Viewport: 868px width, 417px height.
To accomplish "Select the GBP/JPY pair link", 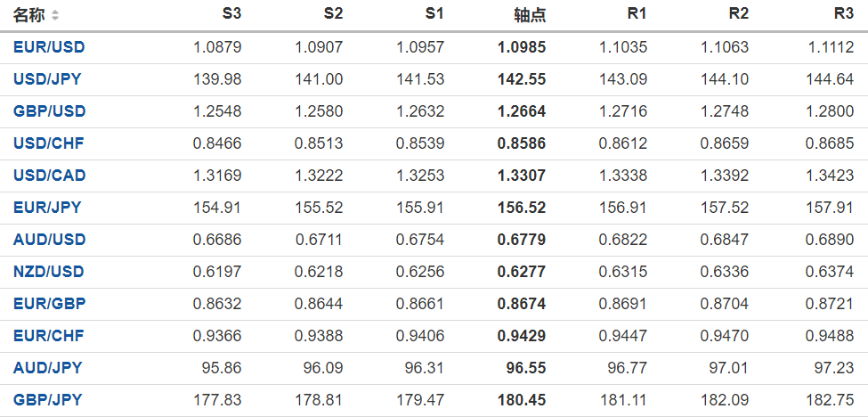I will coord(47,400).
